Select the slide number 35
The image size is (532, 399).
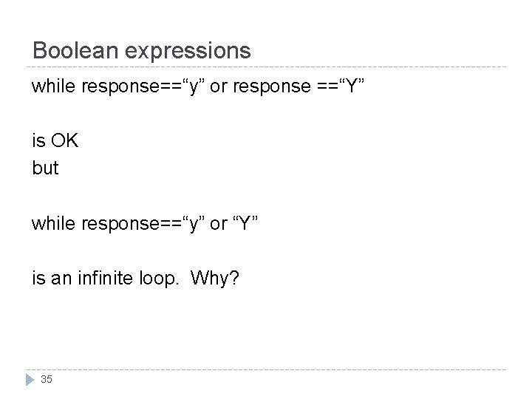(47, 379)
